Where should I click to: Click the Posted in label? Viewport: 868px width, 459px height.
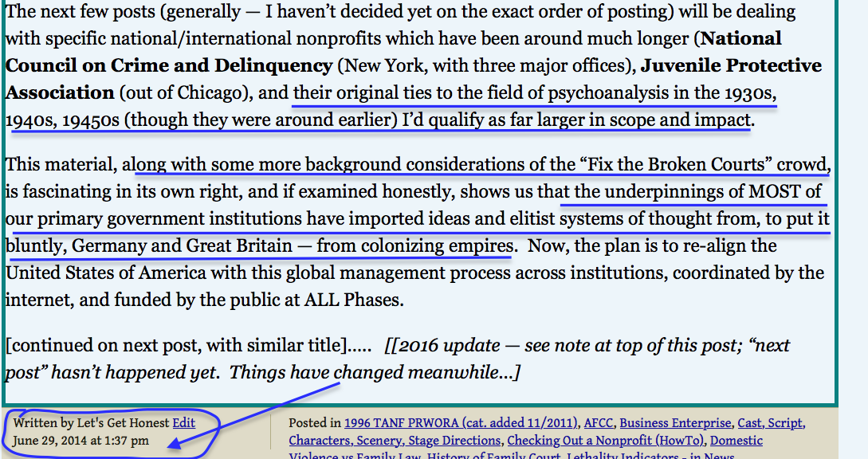[x=314, y=423]
